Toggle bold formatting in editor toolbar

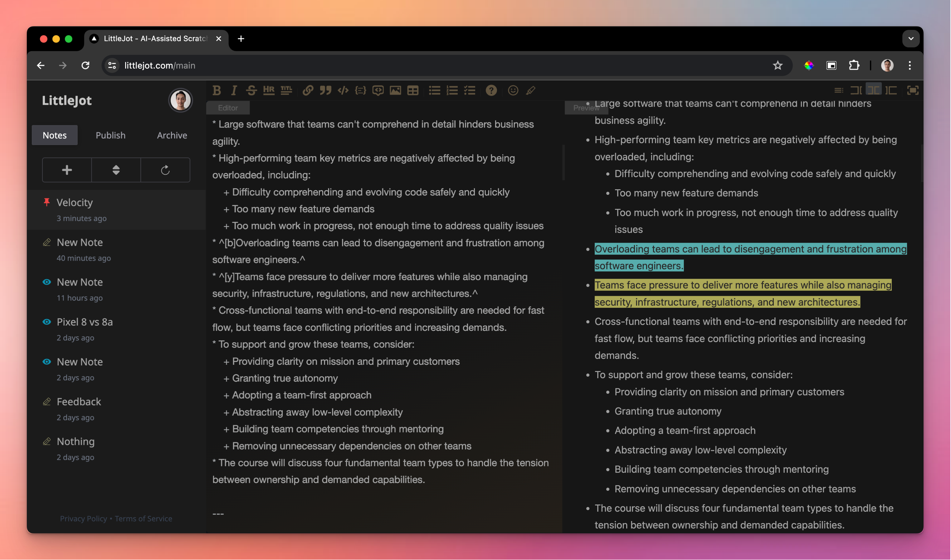217,90
